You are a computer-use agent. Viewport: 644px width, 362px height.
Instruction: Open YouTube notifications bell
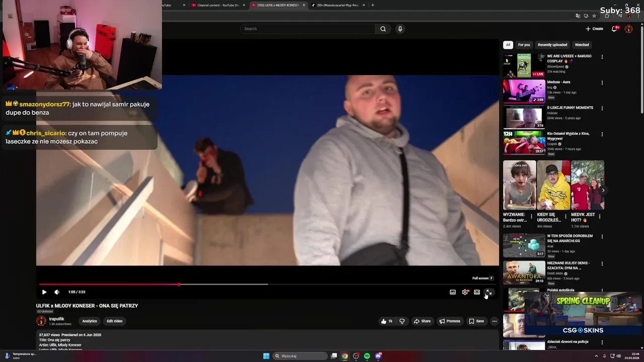[x=614, y=29]
